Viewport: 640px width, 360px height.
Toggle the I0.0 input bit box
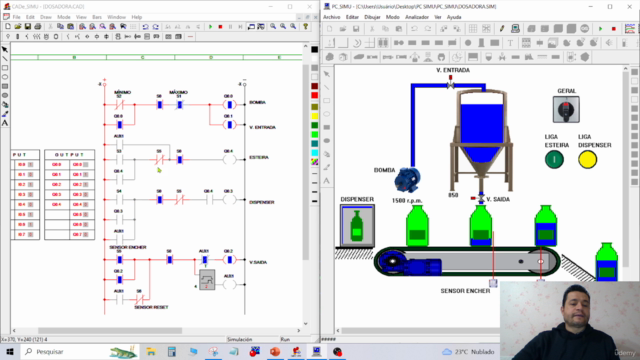pos(30,164)
